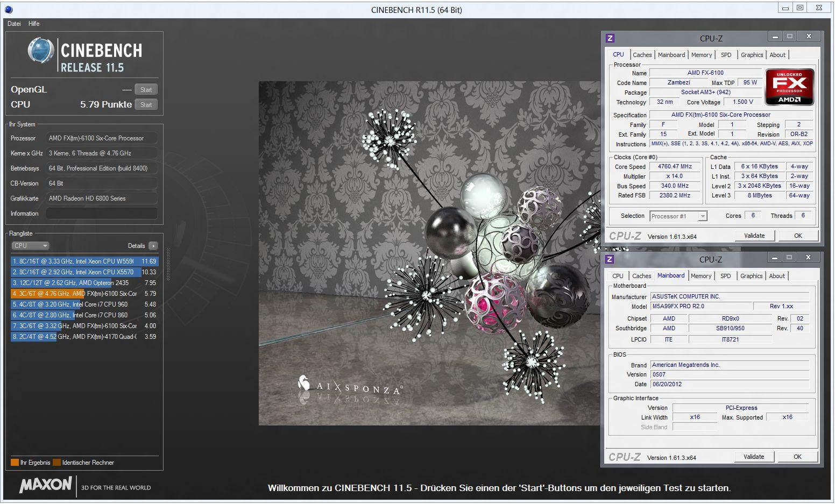Switch to About tab in top CPU-Z

[777, 55]
